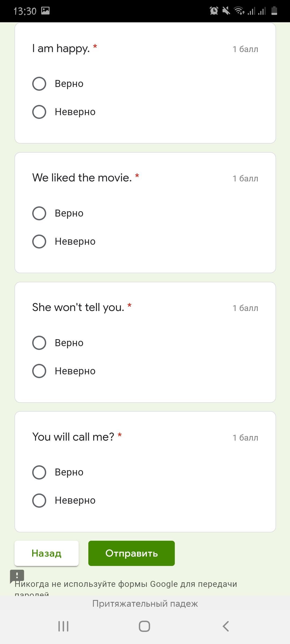Screen dimensions: 290x644
Task: Select "Неверно" for "I am happy."
Action: click(39, 112)
